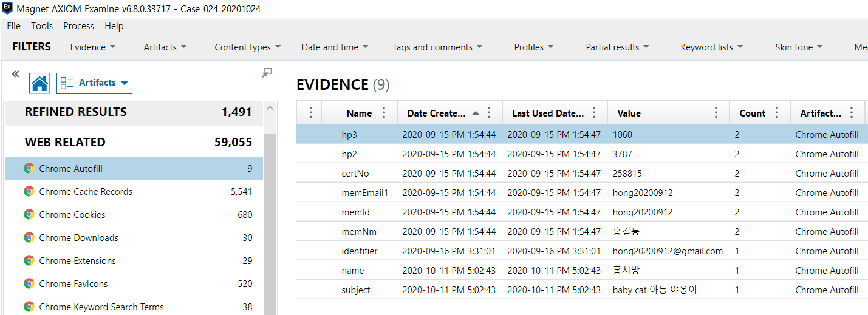Select the Refined Results category
Image resolution: width=868 pixels, height=315 pixels.
tap(134, 112)
